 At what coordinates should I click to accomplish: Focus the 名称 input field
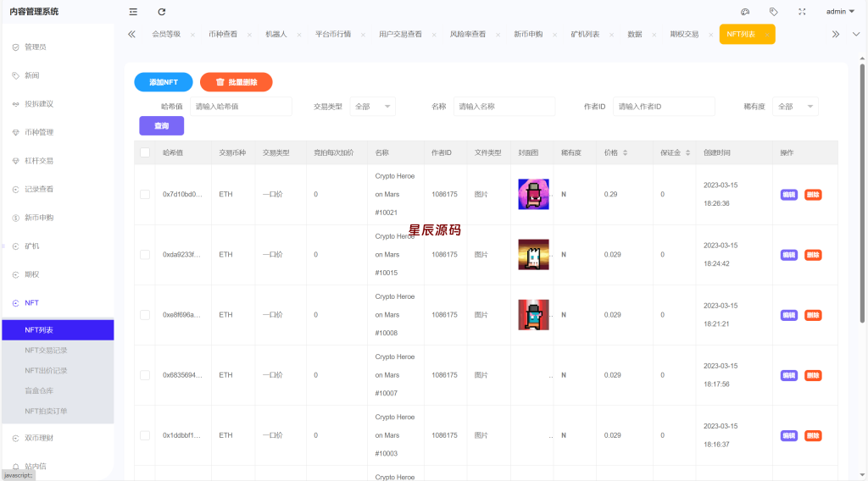click(x=504, y=106)
